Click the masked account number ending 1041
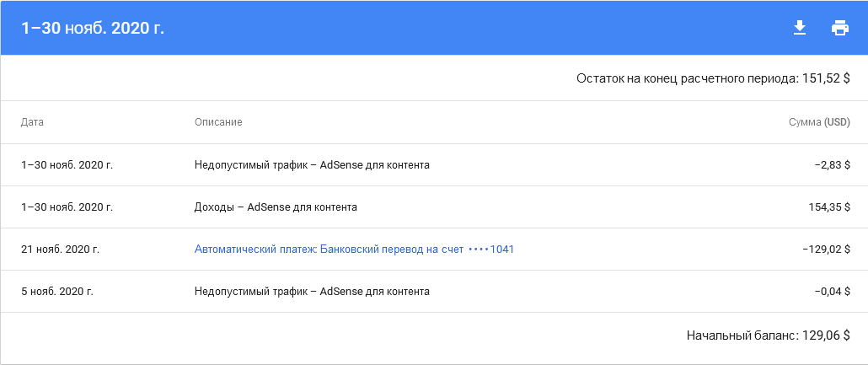This screenshot has width=868, height=365. coord(491,250)
